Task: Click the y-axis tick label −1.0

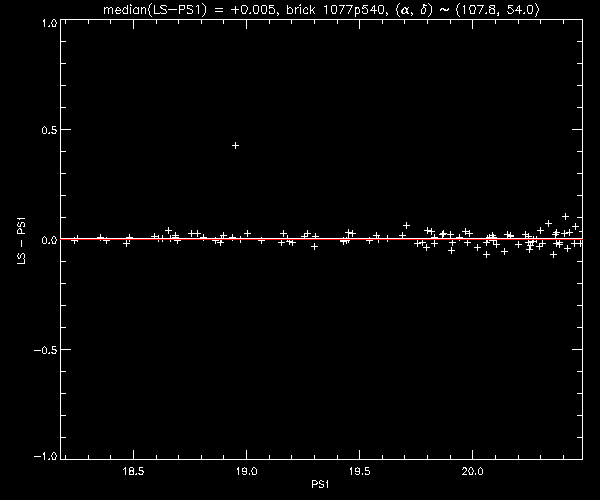Action: coord(46,456)
